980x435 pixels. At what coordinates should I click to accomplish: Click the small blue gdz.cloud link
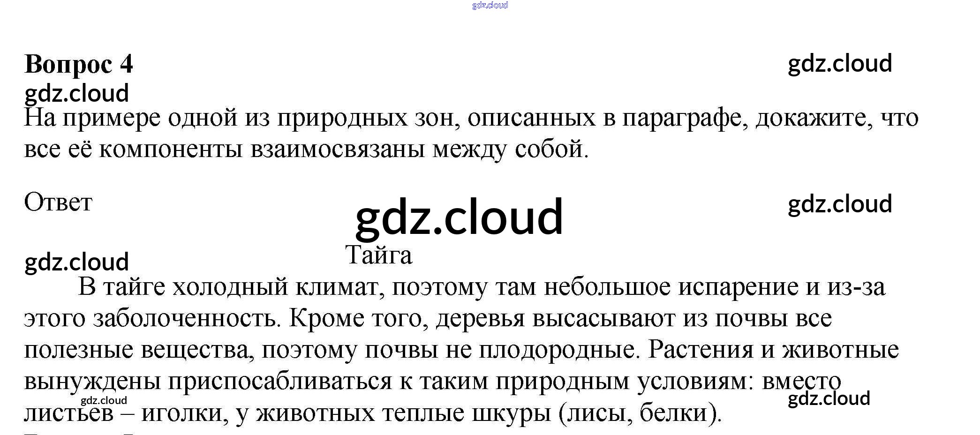click(x=490, y=6)
